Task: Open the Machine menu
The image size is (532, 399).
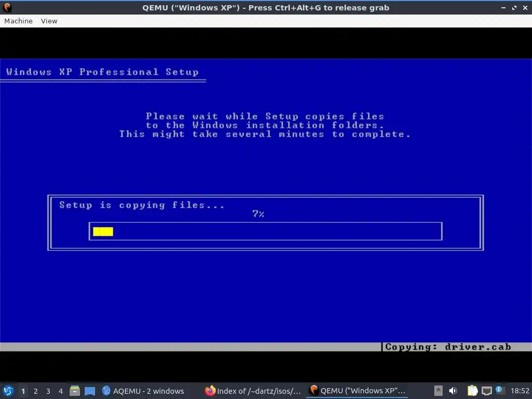Action: [18, 21]
